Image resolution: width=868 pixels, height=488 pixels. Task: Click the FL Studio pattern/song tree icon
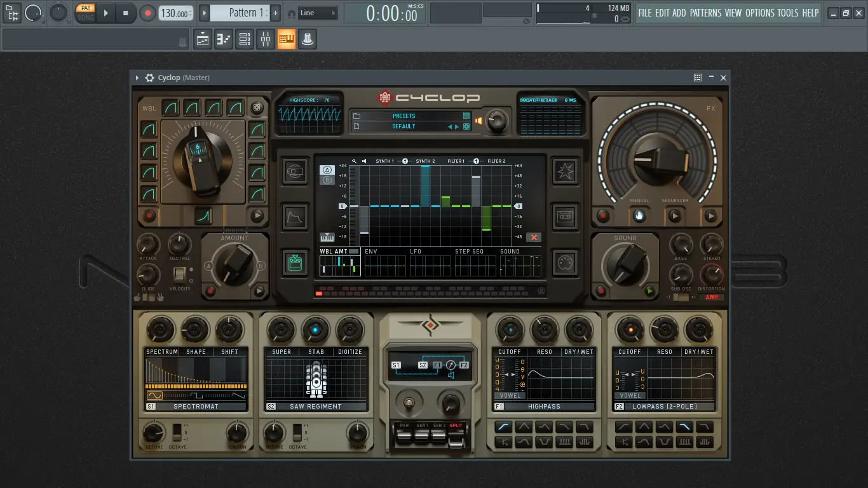pyautogui.click(x=11, y=13)
